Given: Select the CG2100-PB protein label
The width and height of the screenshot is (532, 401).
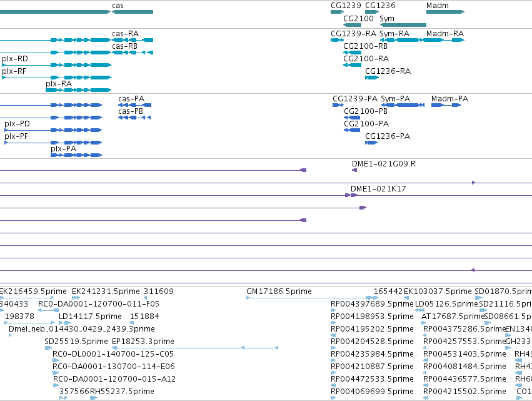Looking at the screenshot, I should point(366,111).
